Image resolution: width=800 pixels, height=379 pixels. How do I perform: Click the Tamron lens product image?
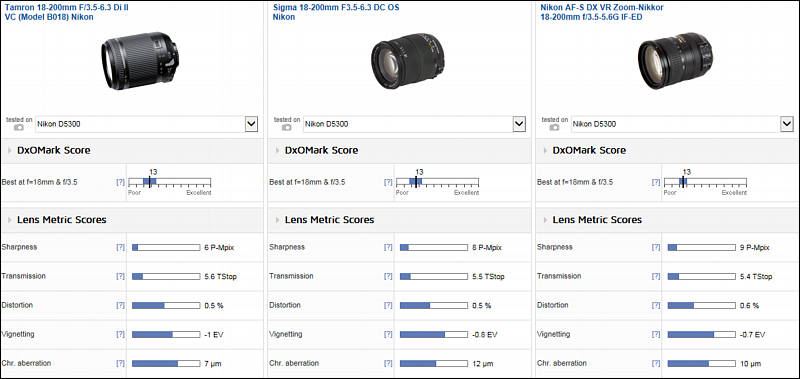click(x=140, y=61)
